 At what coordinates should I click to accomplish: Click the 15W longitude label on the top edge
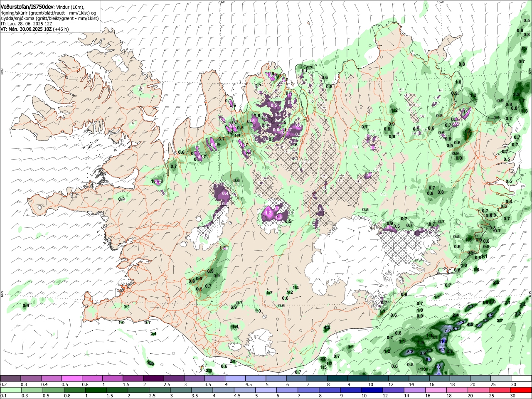[440, 2]
